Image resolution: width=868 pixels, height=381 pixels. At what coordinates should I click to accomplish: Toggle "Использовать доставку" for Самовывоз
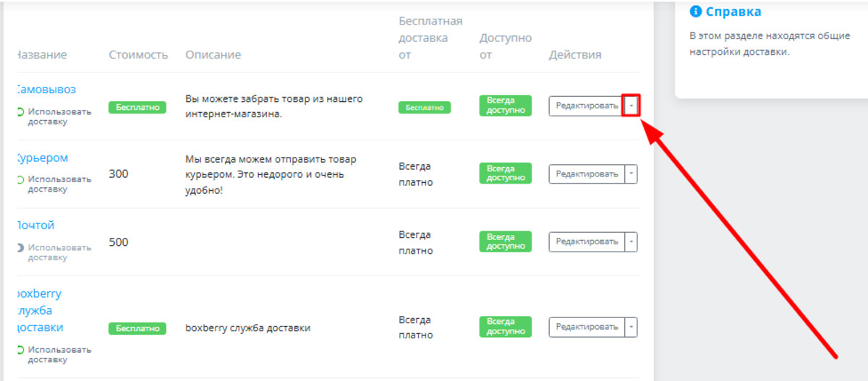pos(20,112)
